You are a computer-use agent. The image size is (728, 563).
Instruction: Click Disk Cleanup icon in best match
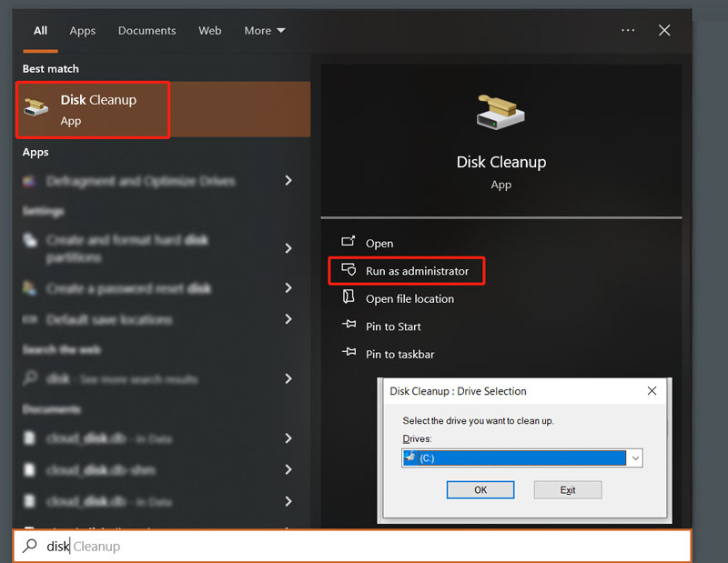pos(36,106)
